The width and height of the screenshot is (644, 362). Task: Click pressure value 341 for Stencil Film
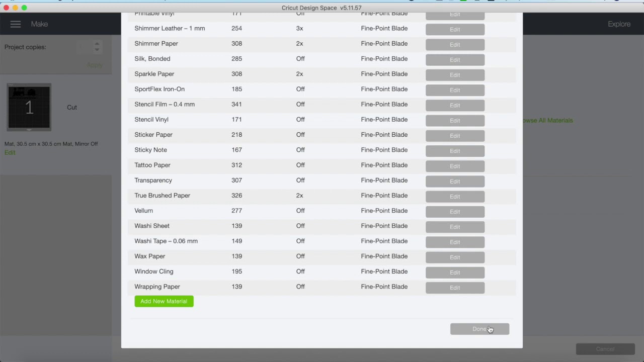236,104
